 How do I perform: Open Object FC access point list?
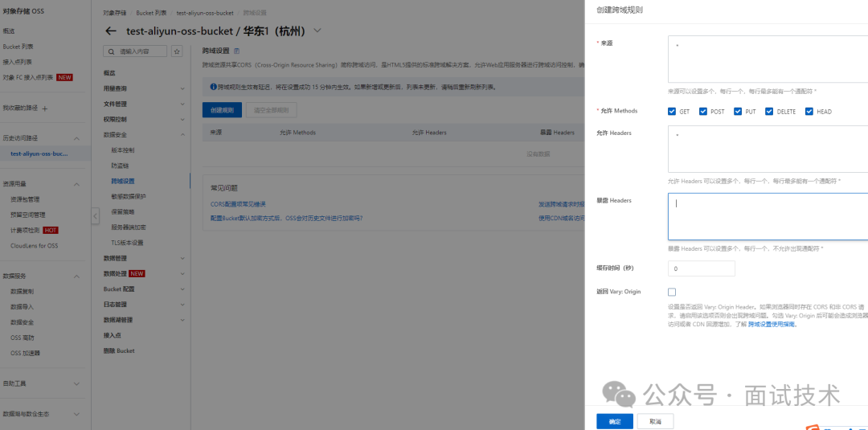28,77
